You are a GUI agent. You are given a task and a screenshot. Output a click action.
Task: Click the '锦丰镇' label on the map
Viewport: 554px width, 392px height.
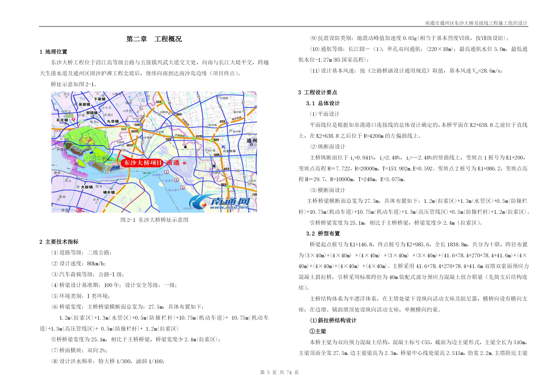pyautogui.click(x=109, y=192)
